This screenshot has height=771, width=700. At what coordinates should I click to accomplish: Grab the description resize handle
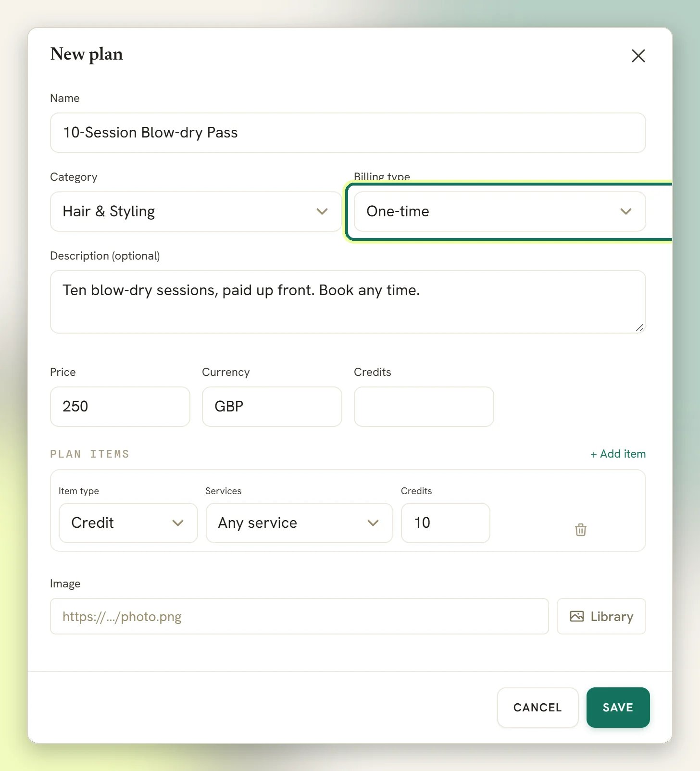(639, 327)
